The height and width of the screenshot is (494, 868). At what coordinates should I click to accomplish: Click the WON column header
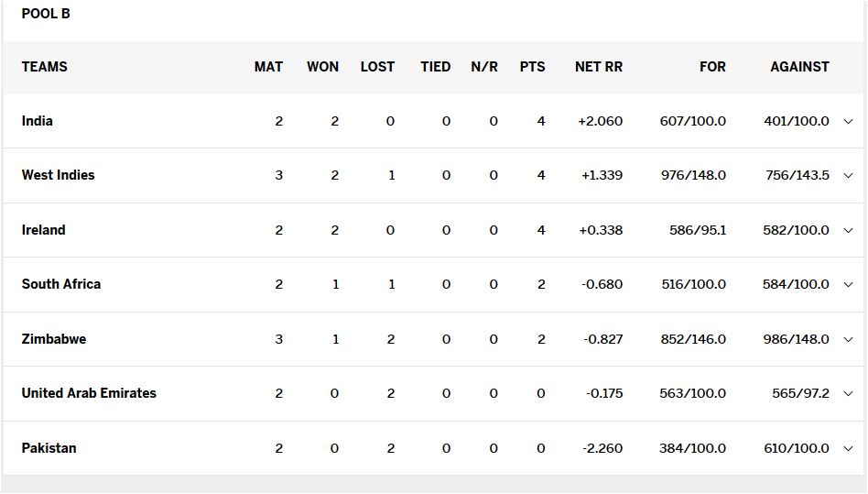point(322,67)
